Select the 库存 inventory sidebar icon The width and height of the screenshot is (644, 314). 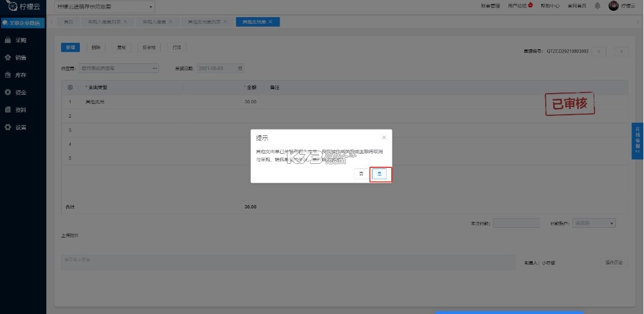tap(8, 75)
